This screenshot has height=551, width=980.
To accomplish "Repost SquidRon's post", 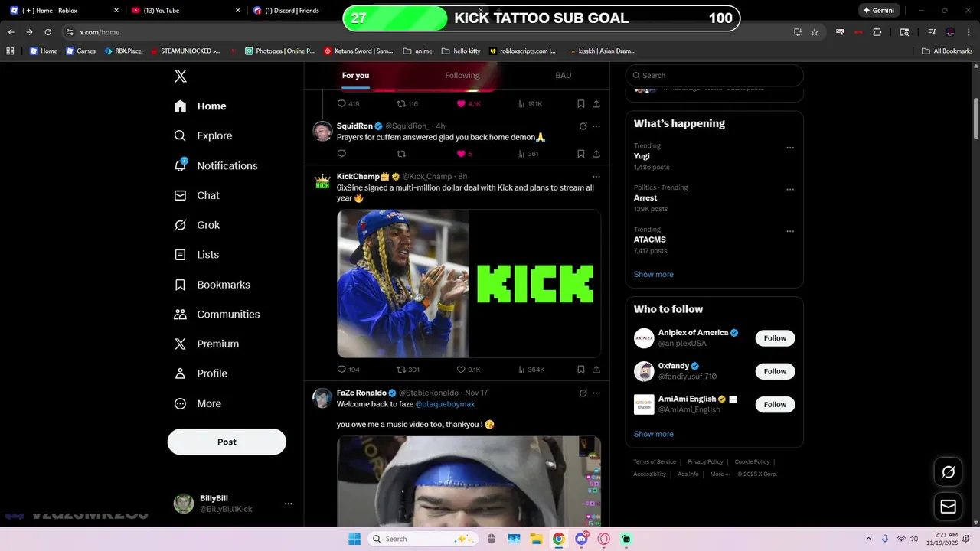I will click(401, 154).
